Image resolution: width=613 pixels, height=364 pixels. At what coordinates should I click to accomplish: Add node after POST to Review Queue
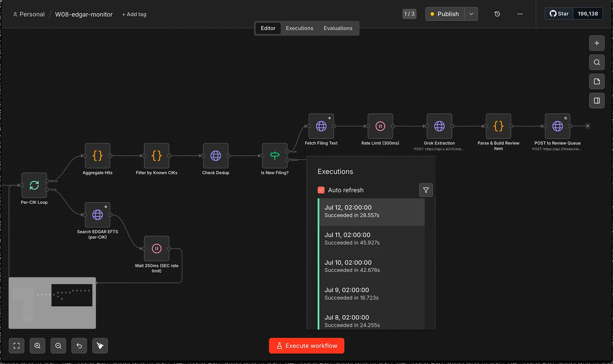coord(587,126)
